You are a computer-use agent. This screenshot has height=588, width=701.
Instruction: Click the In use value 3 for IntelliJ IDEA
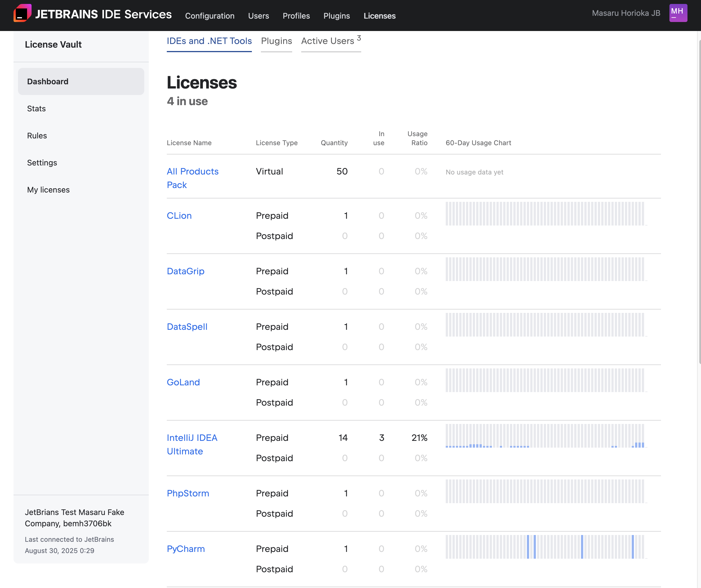381,438
